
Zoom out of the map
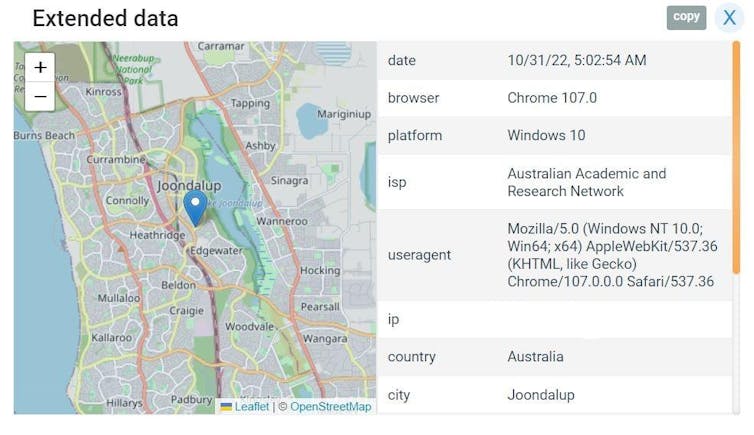40,96
